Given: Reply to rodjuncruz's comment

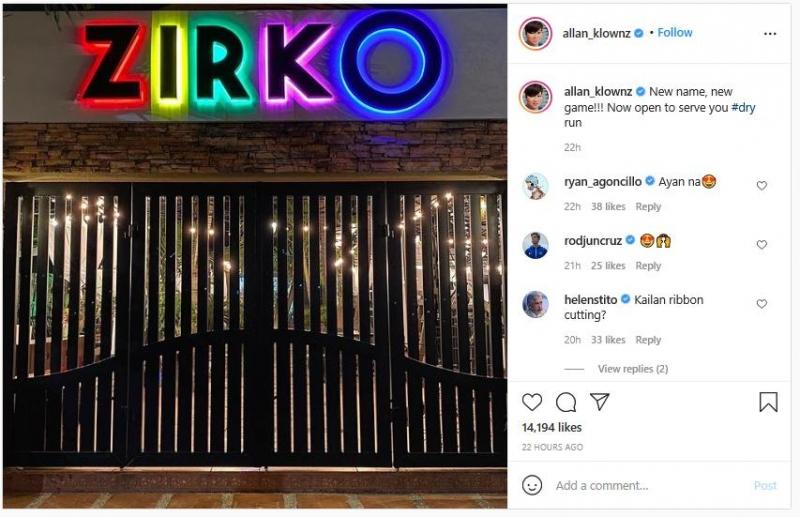Looking at the screenshot, I should [648, 266].
